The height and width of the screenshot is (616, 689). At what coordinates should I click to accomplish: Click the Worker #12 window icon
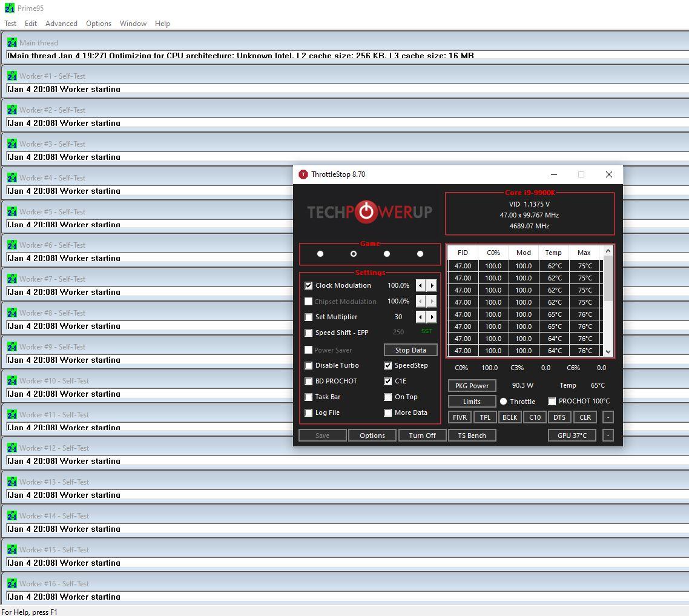click(x=12, y=448)
